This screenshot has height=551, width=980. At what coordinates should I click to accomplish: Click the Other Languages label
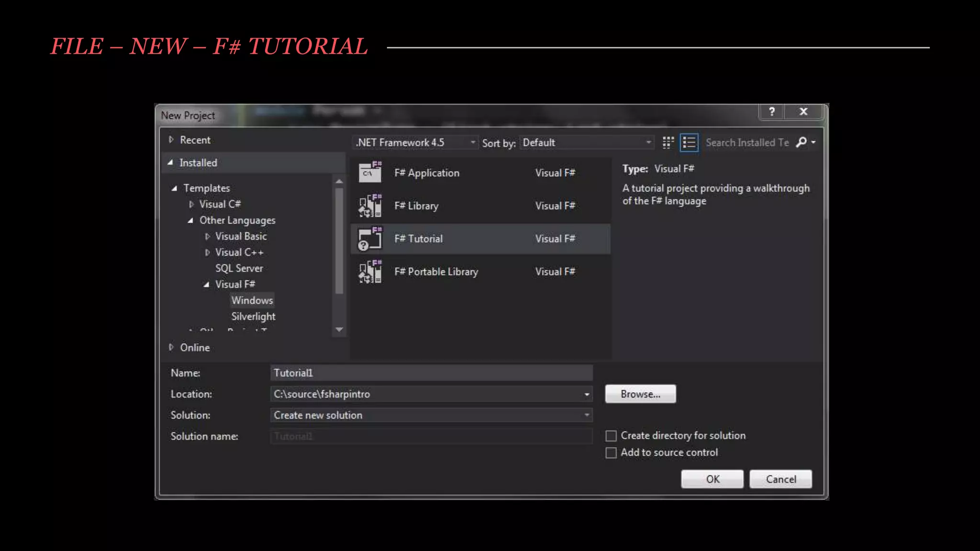pos(237,220)
